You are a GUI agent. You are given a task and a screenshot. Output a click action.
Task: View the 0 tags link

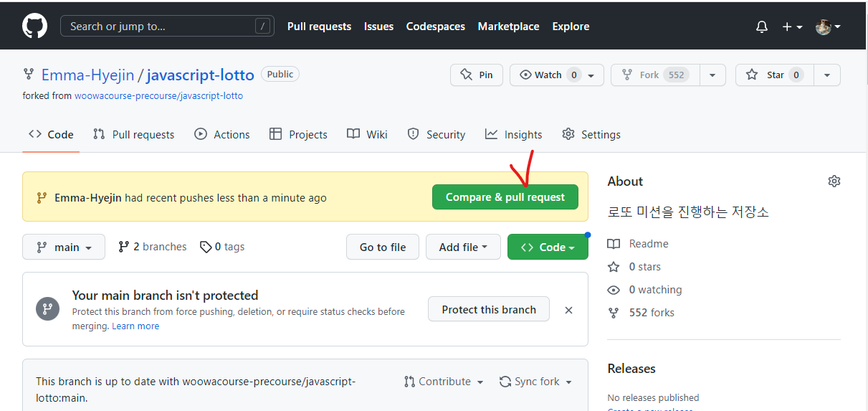click(222, 247)
